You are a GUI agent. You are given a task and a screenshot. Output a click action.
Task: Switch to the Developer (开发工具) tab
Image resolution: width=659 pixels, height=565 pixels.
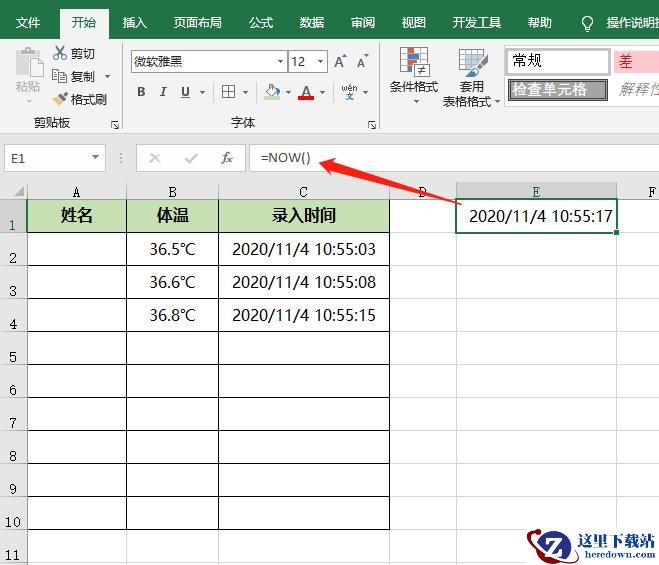pos(477,23)
